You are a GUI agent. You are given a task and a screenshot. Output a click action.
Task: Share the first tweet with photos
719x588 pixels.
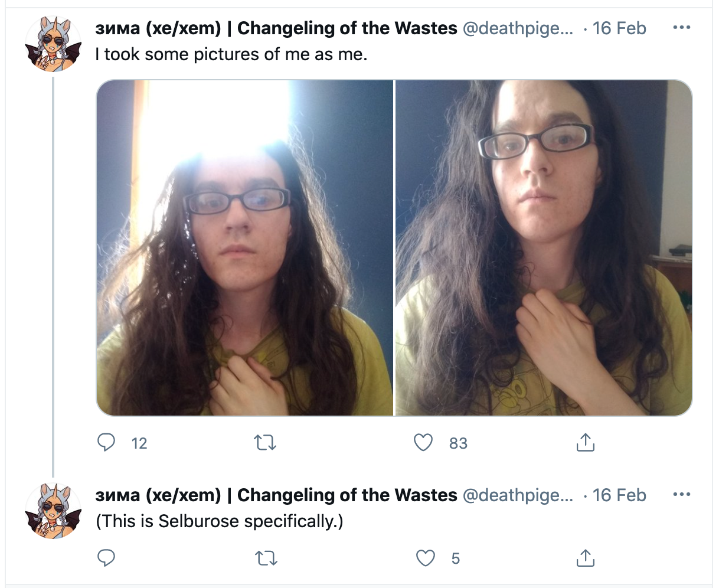pyautogui.click(x=584, y=442)
